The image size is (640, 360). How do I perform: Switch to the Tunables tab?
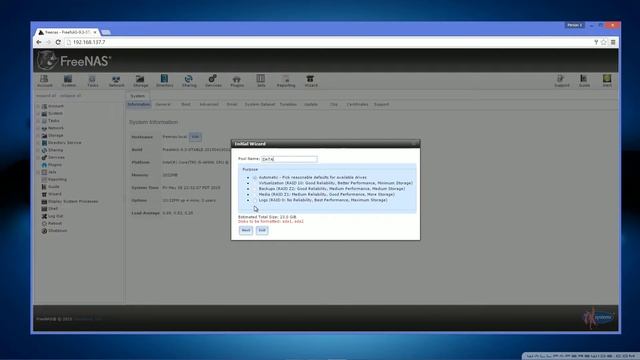point(288,104)
